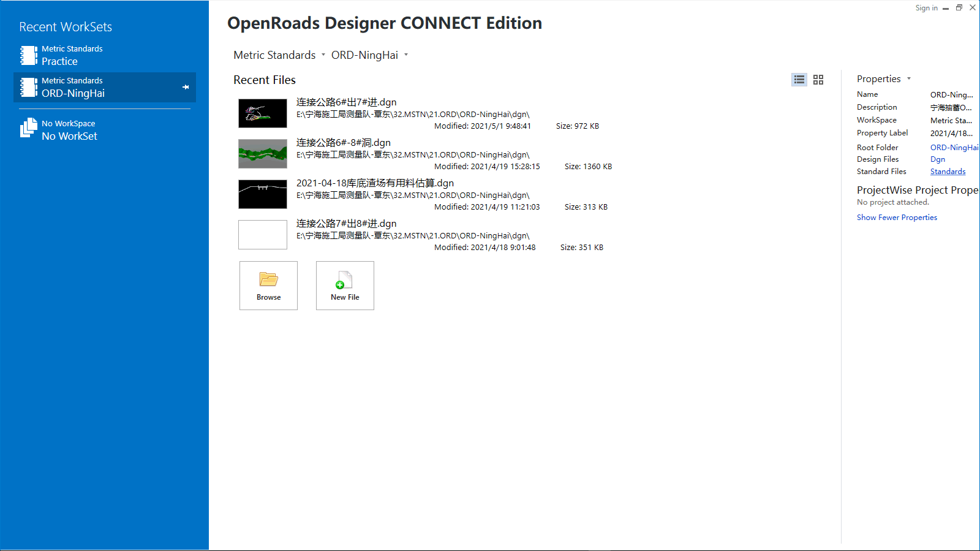This screenshot has height=551, width=980.
Task: Open blank thumbnail of 连接公路7#出8#进.dgn
Action: tap(263, 235)
